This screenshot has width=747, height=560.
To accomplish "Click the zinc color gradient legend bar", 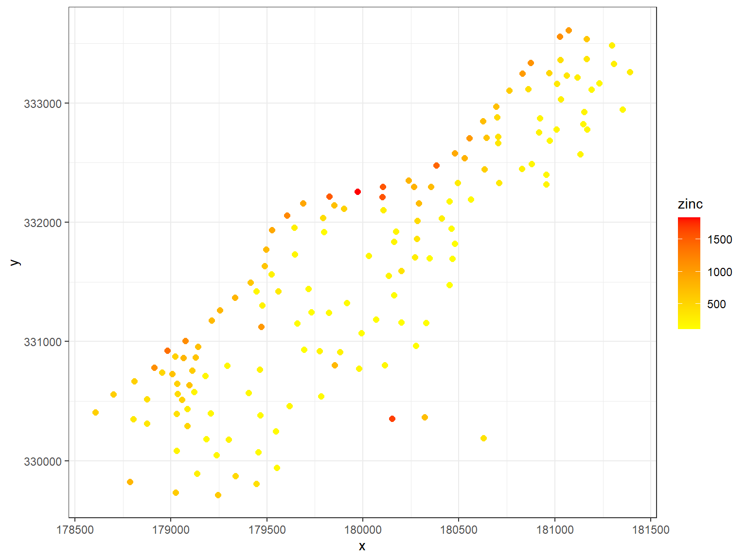I will [x=689, y=273].
